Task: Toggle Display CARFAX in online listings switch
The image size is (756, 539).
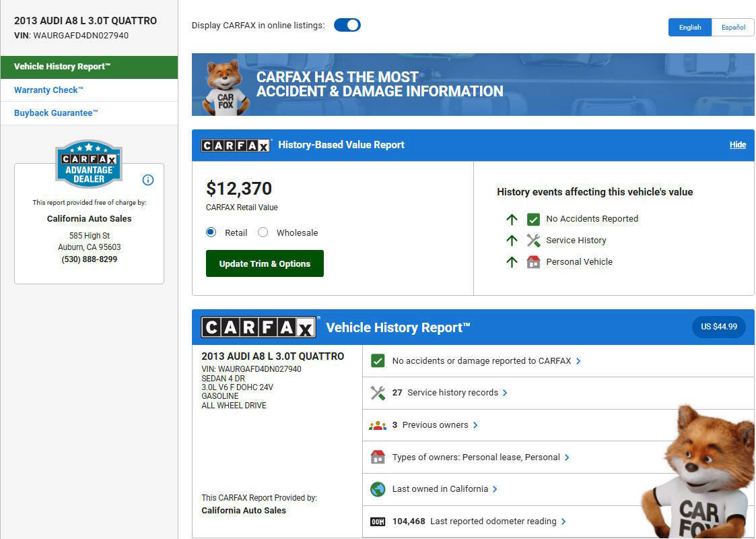Action: (347, 25)
